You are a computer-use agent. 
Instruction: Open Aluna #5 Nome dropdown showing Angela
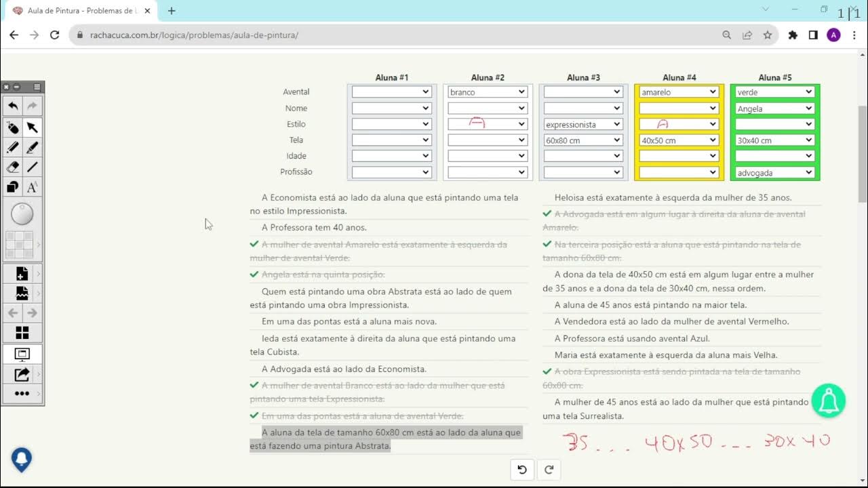(x=775, y=108)
